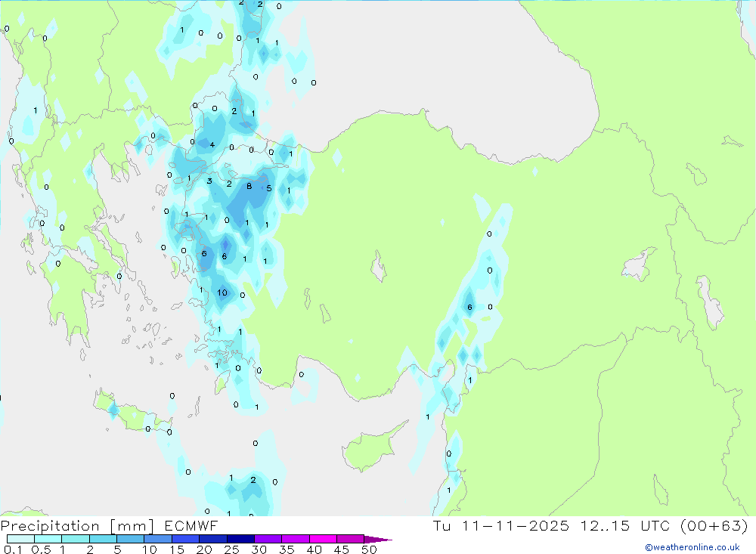Click the 0.5–1 mm legend color swatch

(x=48, y=539)
